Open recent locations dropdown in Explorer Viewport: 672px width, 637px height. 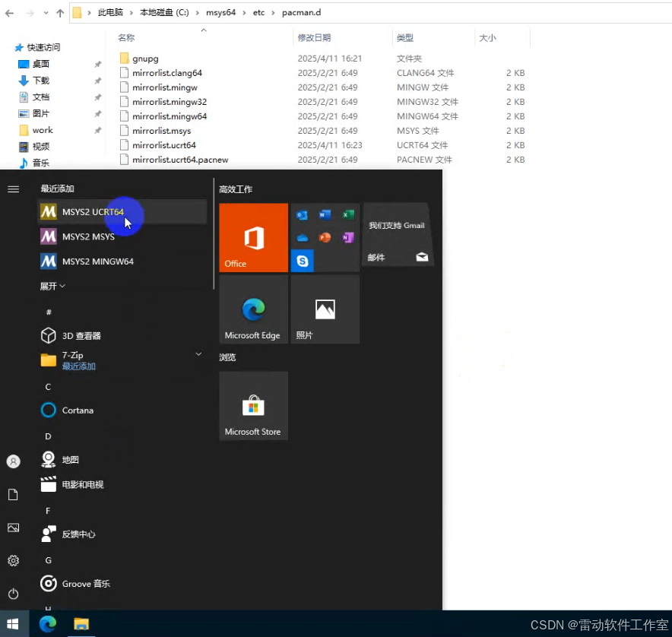(46, 13)
